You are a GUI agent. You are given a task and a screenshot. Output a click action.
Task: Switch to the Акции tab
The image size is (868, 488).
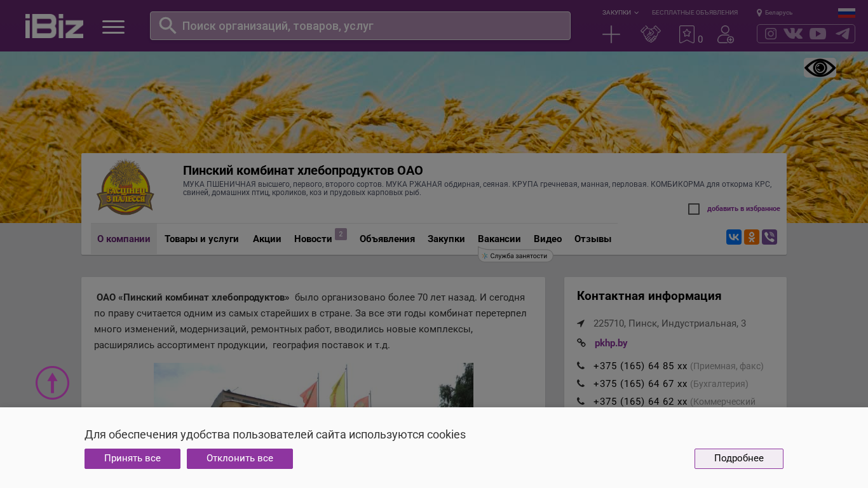[267, 239]
